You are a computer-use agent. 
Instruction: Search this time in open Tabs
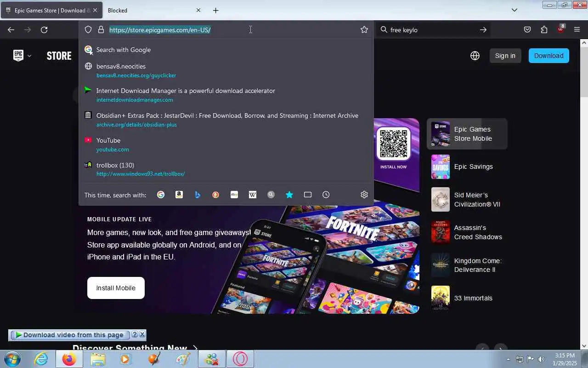[308, 195]
